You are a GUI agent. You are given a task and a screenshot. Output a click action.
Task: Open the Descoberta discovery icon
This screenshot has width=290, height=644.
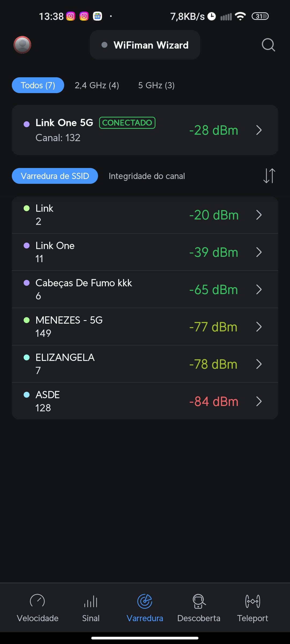[x=199, y=601]
